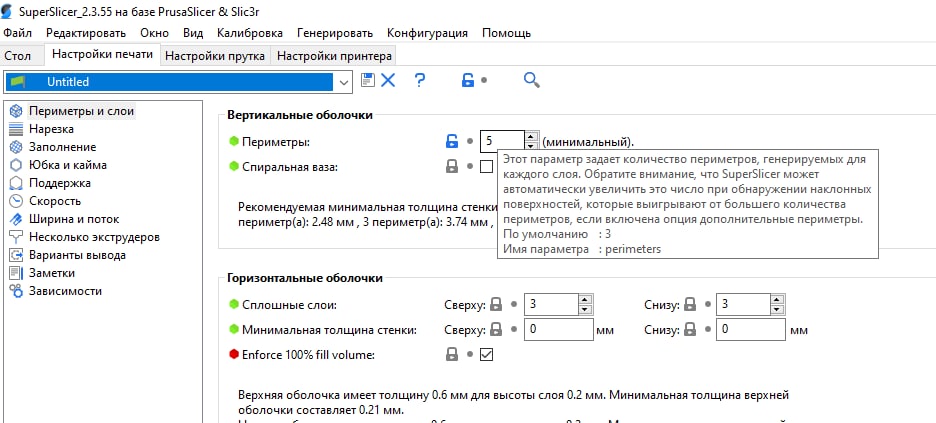The width and height of the screenshot is (936, 423).
Task: Click lock icon for Минимальная толщина стенки Сверху
Action: tap(496, 329)
